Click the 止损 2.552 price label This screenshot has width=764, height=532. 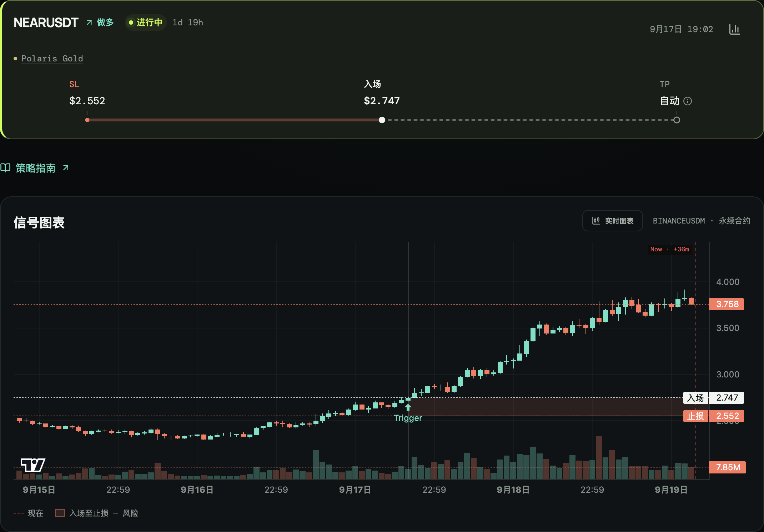[713, 416]
